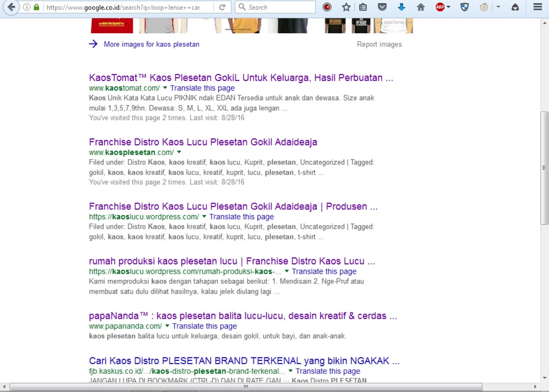
Task: Click the scrollbar up arrow
Action: coord(545,23)
